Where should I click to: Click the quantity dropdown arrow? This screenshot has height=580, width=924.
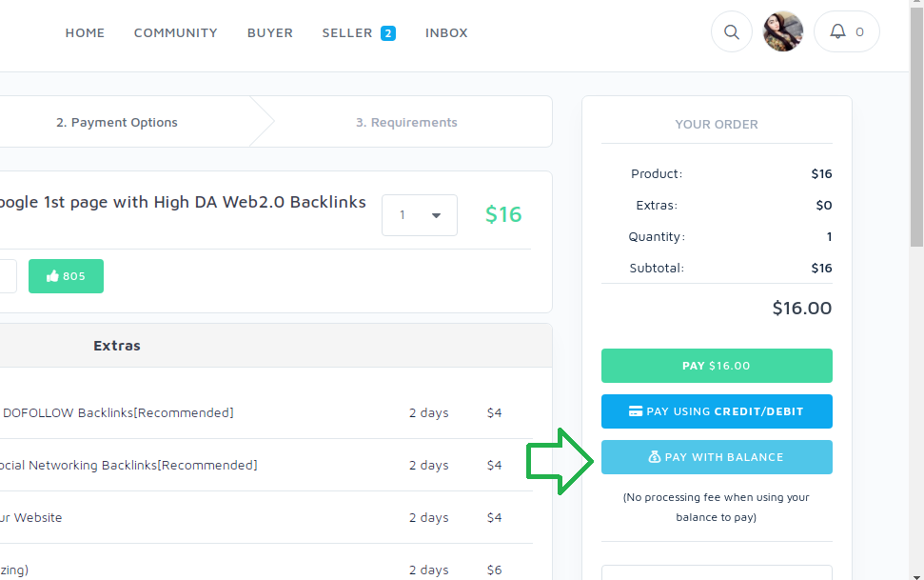pyautogui.click(x=436, y=215)
